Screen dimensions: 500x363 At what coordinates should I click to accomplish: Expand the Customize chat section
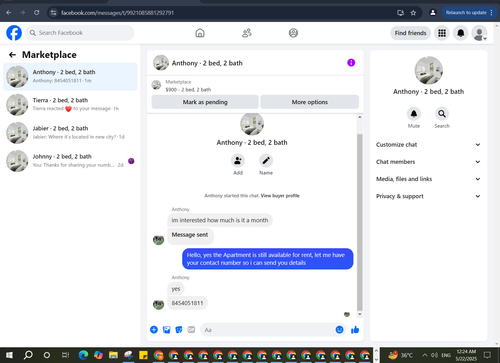click(428, 145)
